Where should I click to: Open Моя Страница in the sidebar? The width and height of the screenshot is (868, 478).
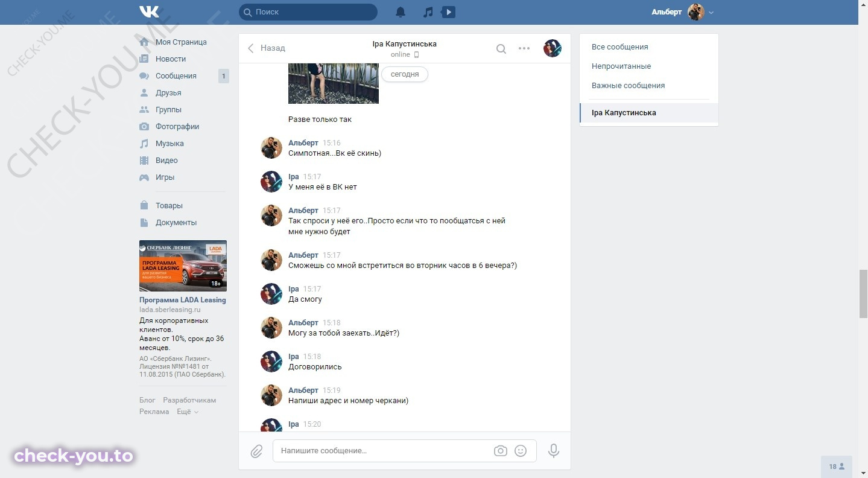181,42
